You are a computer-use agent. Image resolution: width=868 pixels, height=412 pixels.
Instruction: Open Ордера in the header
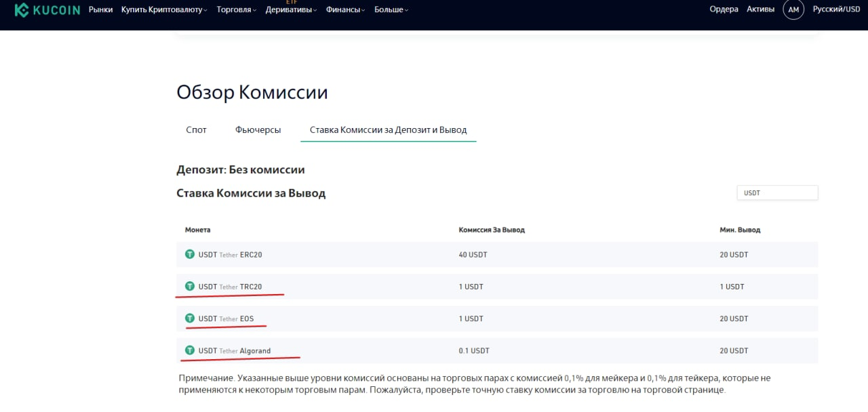pyautogui.click(x=724, y=9)
